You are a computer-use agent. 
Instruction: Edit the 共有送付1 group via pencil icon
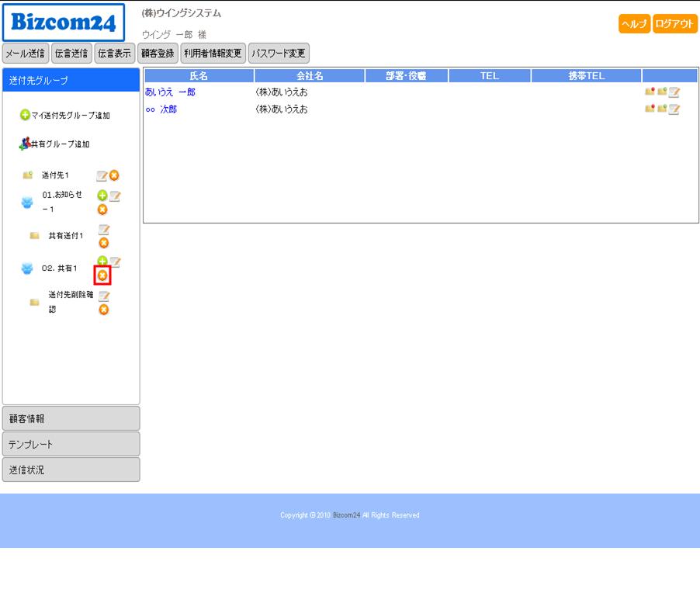tap(104, 230)
